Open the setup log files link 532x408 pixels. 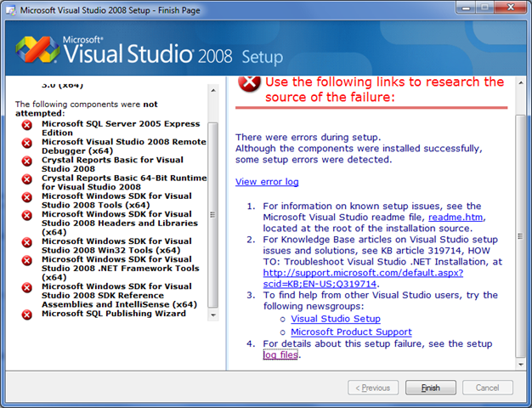tap(280, 354)
